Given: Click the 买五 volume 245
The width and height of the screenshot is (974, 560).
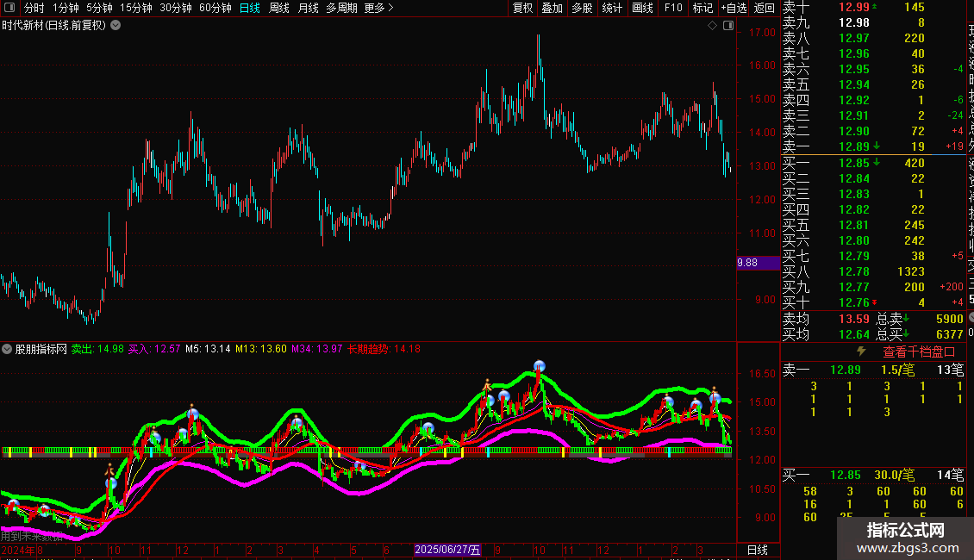Looking at the screenshot, I should point(915,225).
